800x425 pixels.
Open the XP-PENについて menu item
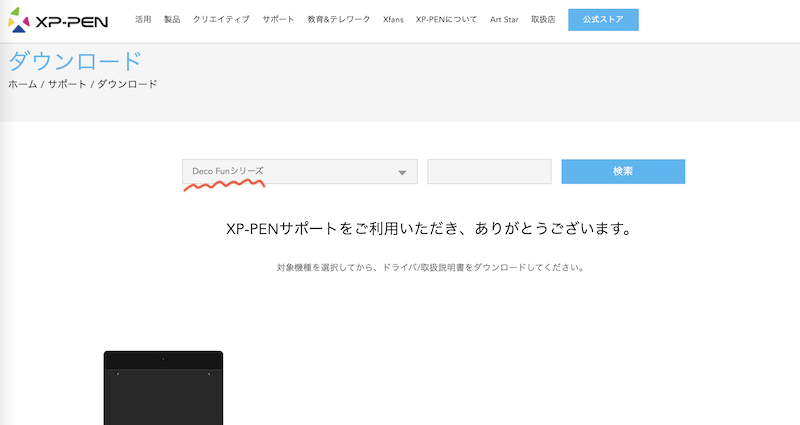click(x=446, y=20)
